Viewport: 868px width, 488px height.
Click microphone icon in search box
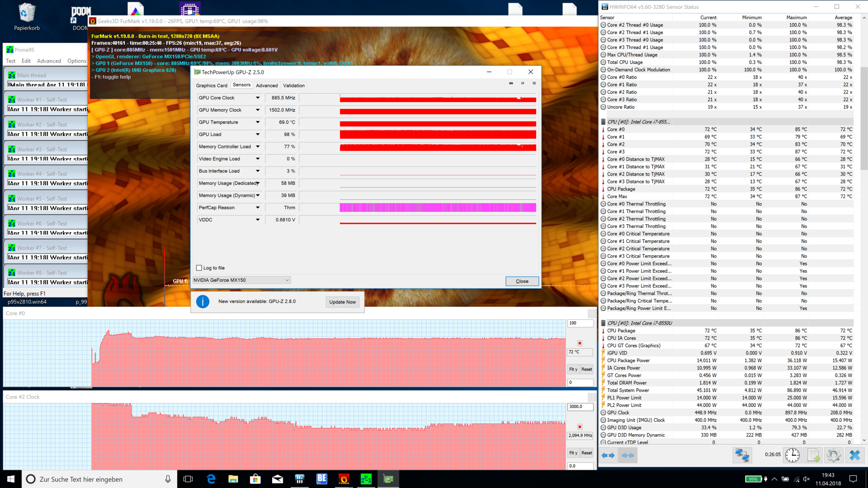pos(168,479)
